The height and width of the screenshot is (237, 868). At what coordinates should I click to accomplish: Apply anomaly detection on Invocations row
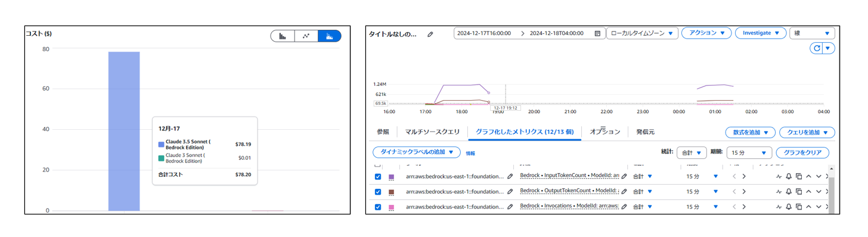tap(779, 207)
